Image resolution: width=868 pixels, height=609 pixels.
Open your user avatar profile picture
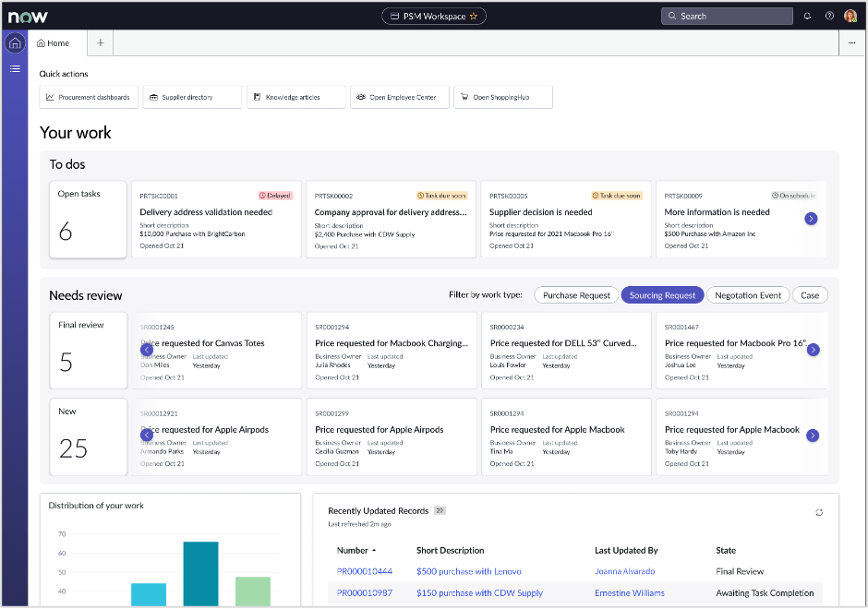click(x=850, y=16)
